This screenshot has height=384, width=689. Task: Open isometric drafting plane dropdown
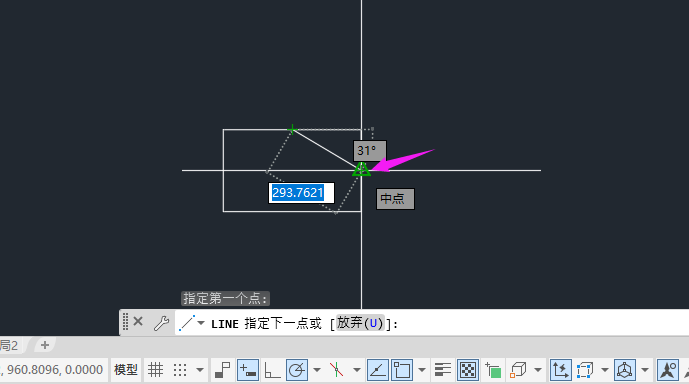pyautogui.click(x=357, y=370)
